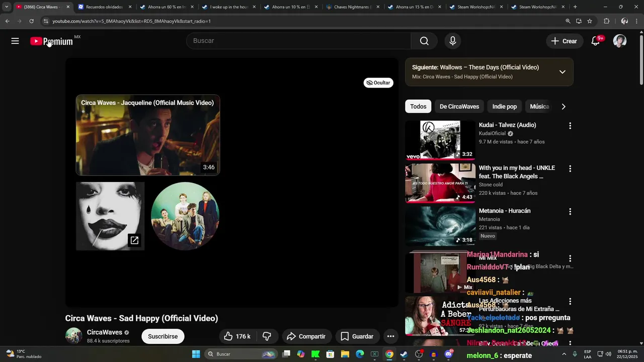This screenshot has width=644, height=362.
Task: Open Microsoft Edge from taskbar
Action: pos(360,354)
